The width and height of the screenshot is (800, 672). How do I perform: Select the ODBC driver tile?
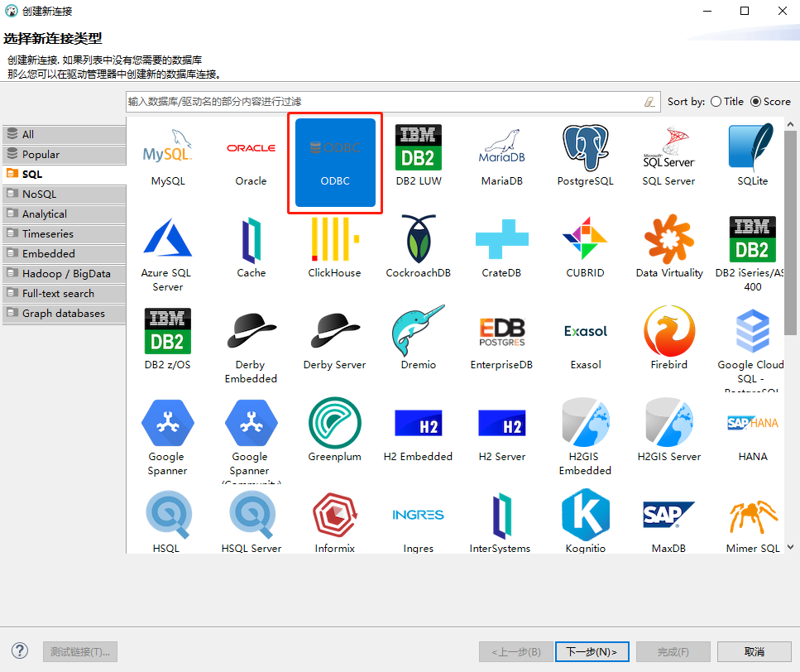(335, 161)
